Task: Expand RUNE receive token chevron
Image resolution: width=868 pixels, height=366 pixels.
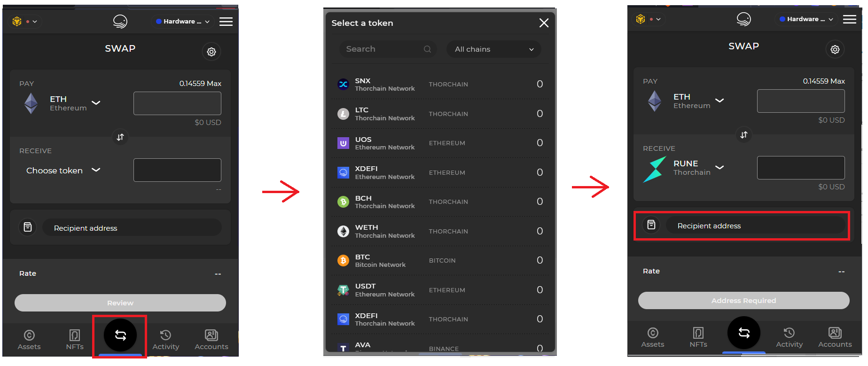Action: click(719, 167)
